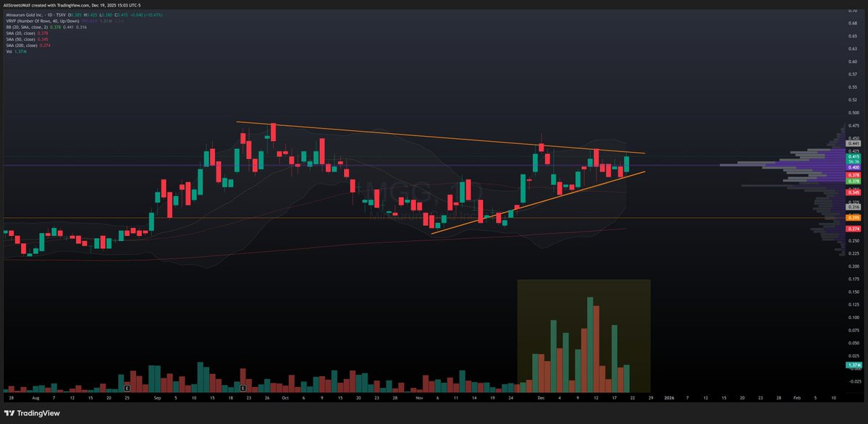This screenshot has height=424, width=868.
Task: Click the Feb label on time axis
Action: (x=796, y=397)
